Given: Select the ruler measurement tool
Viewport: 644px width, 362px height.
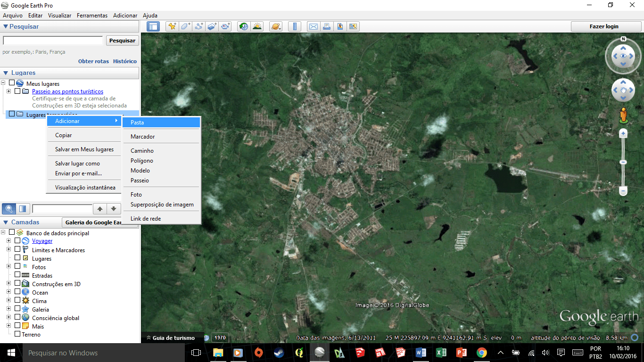Looking at the screenshot, I should [x=295, y=26].
